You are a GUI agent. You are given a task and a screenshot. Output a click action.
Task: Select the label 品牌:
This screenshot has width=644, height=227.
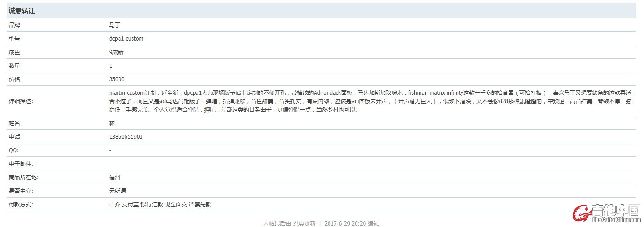15,25
